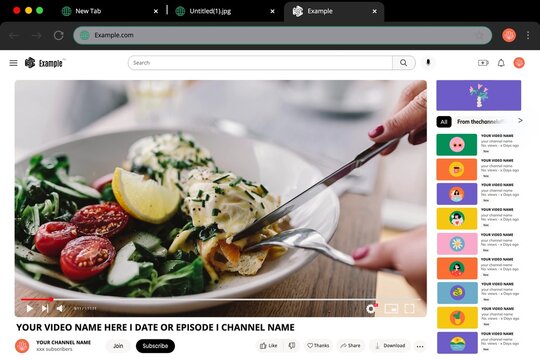Screen dimensions: 540x360
Task: Open the video settings gear
Action: click(x=371, y=308)
